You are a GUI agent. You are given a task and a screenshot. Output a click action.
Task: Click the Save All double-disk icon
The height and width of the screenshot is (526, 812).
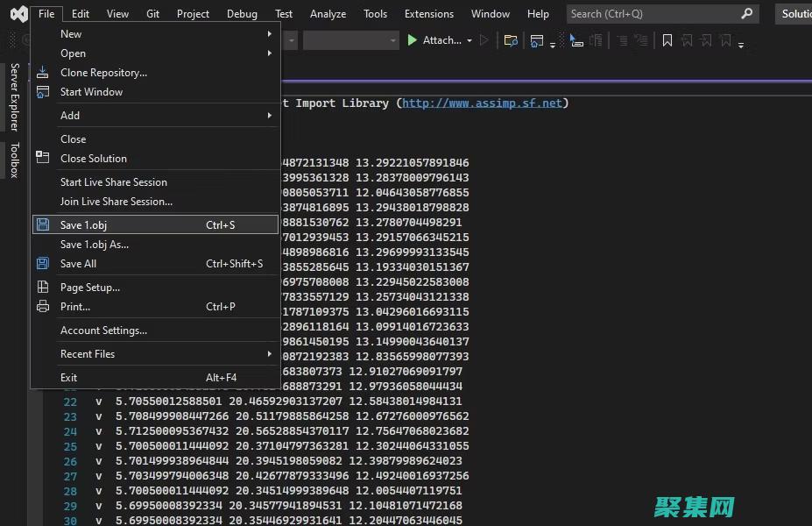[x=42, y=264]
